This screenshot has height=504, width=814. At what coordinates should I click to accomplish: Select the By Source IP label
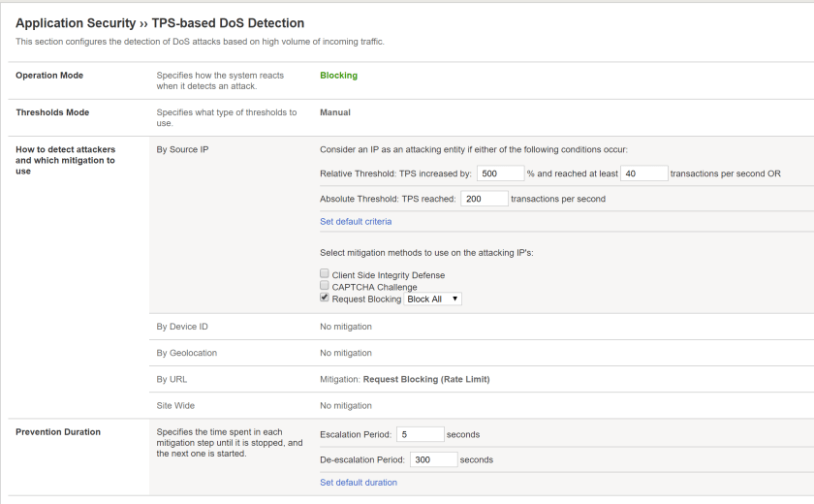182,149
